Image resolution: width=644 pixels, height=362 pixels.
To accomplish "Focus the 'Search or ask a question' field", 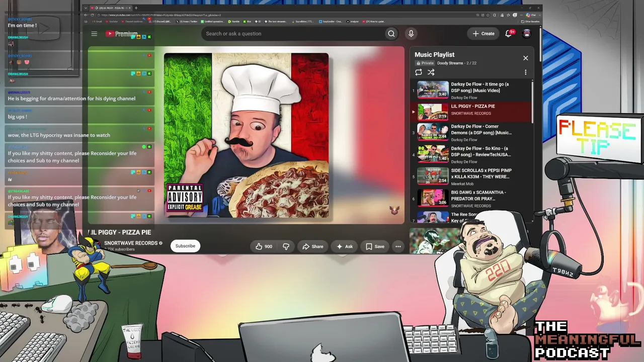I will (293, 34).
